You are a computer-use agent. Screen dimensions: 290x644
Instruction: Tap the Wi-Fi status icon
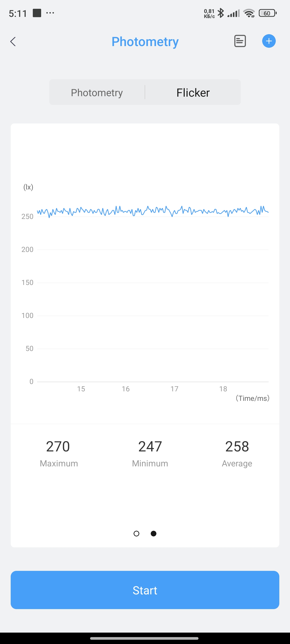pyautogui.click(x=249, y=13)
